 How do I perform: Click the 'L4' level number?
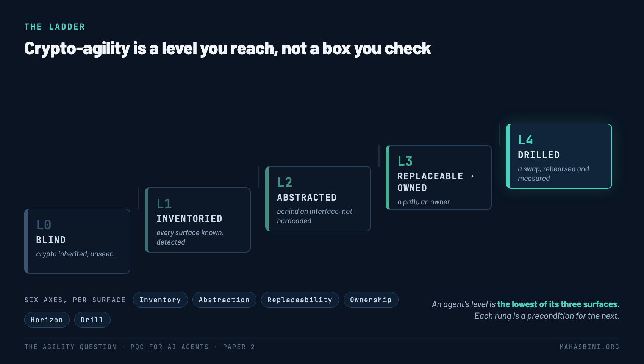[x=525, y=140]
